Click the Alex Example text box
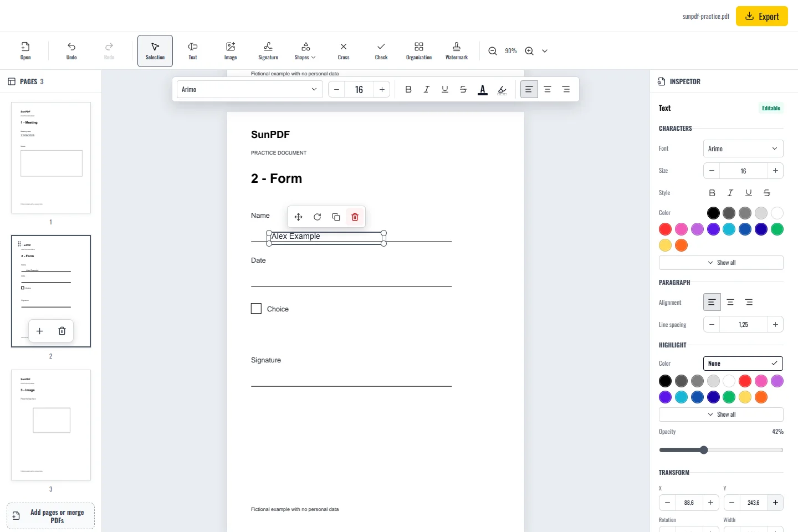798x532 pixels. pyautogui.click(x=326, y=239)
